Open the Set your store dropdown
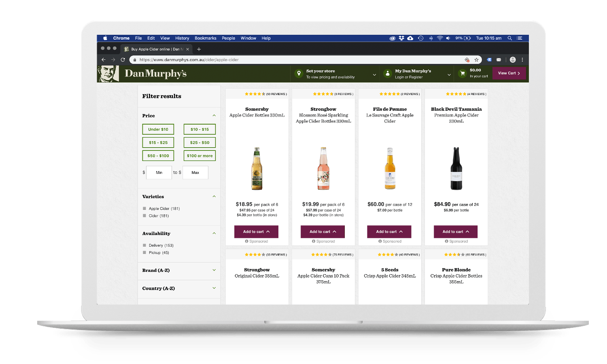This screenshot has height=364, width=607. point(374,74)
